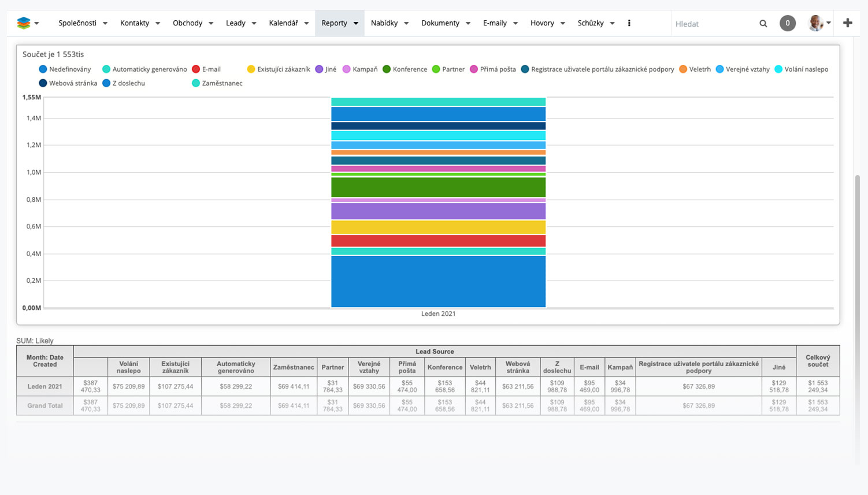This screenshot has width=868, height=495.
Task: Click the search magnifier icon
Action: pos(763,24)
